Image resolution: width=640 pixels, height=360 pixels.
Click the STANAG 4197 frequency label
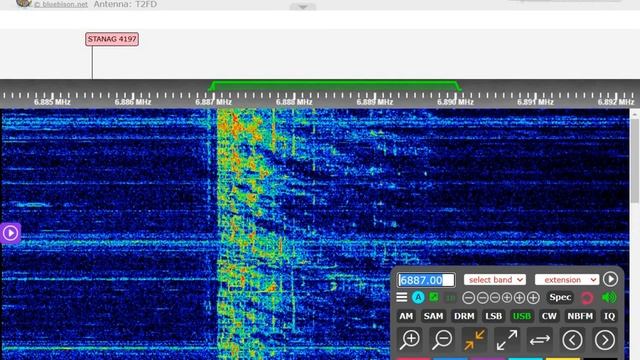112,39
